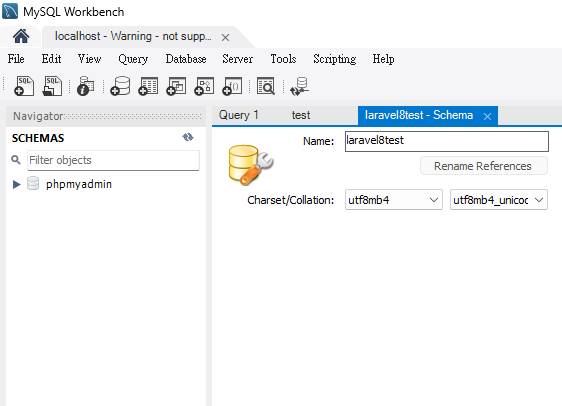Go to the Workbench home screen
This screenshot has width=562, height=406.
pyautogui.click(x=21, y=36)
